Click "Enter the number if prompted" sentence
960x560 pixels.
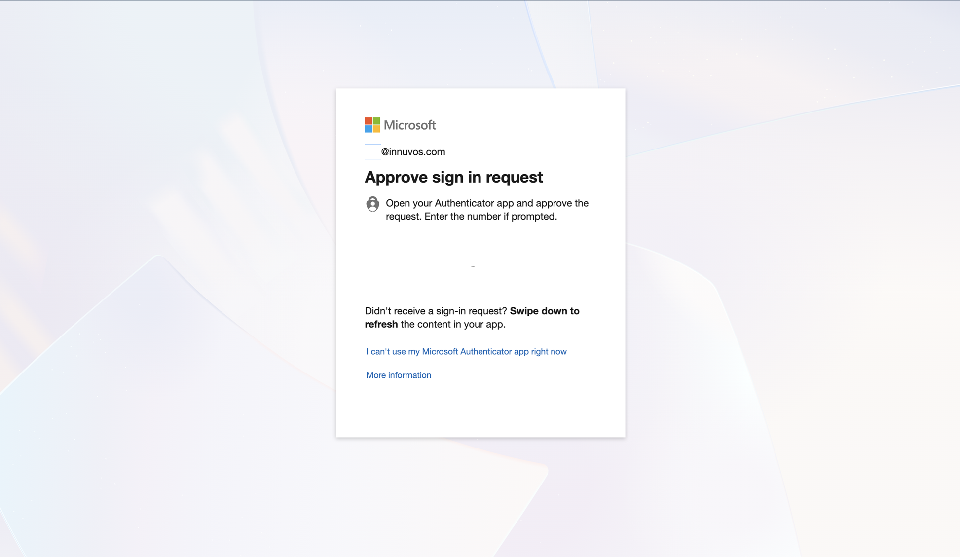click(490, 217)
